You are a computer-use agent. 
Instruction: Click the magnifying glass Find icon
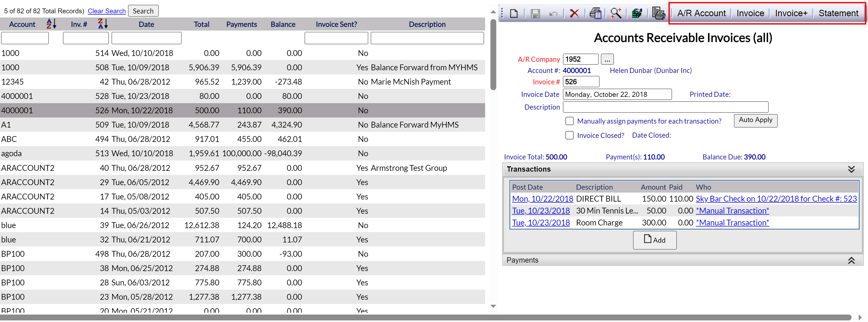coord(616,13)
